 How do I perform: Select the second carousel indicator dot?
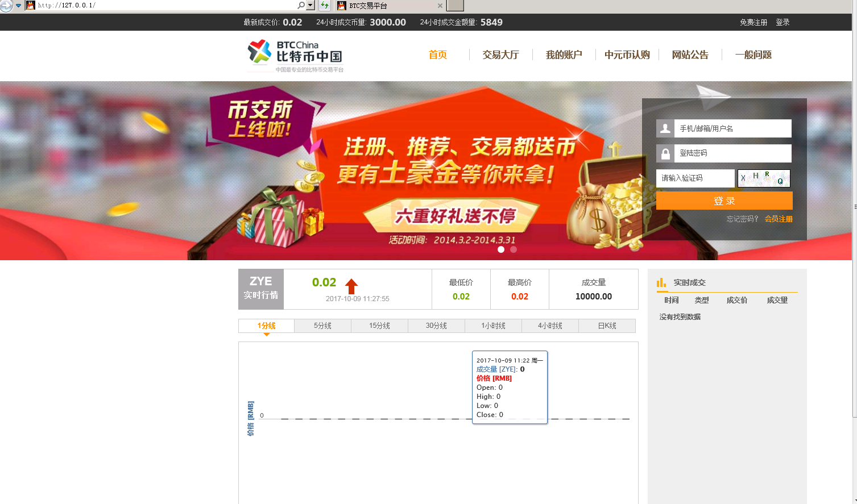click(514, 249)
